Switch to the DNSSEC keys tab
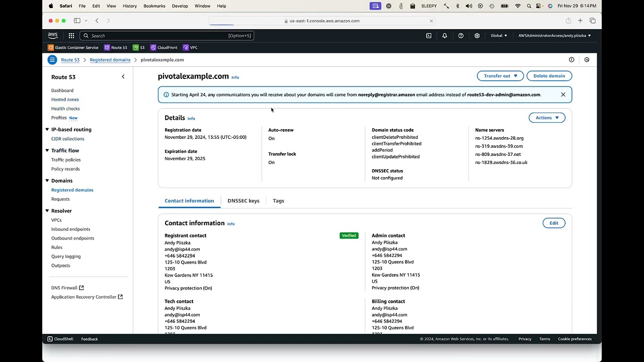 (244, 201)
